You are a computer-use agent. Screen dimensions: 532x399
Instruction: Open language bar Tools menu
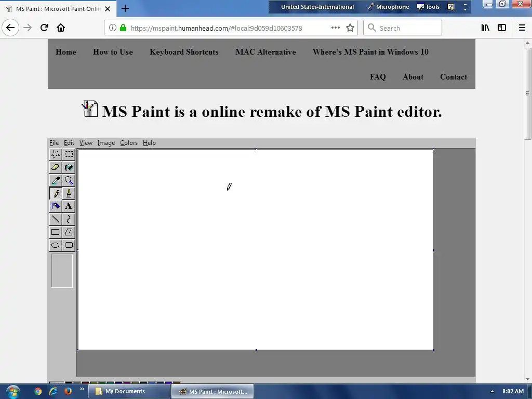pyautogui.click(x=428, y=7)
